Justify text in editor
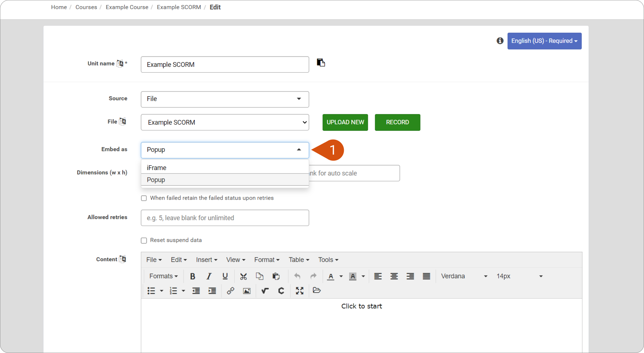Viewport: 644px width, 353px height. point(426,276)
